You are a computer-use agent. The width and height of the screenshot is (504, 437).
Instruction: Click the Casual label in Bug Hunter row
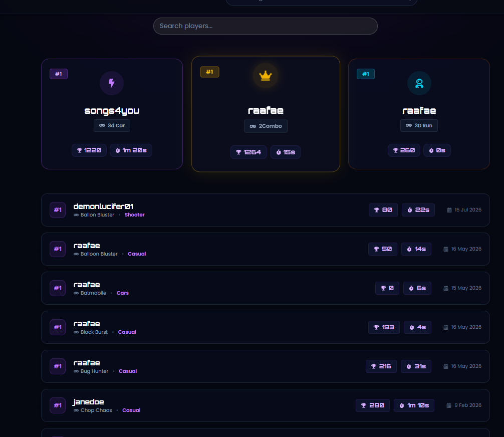tap(128, 371)
